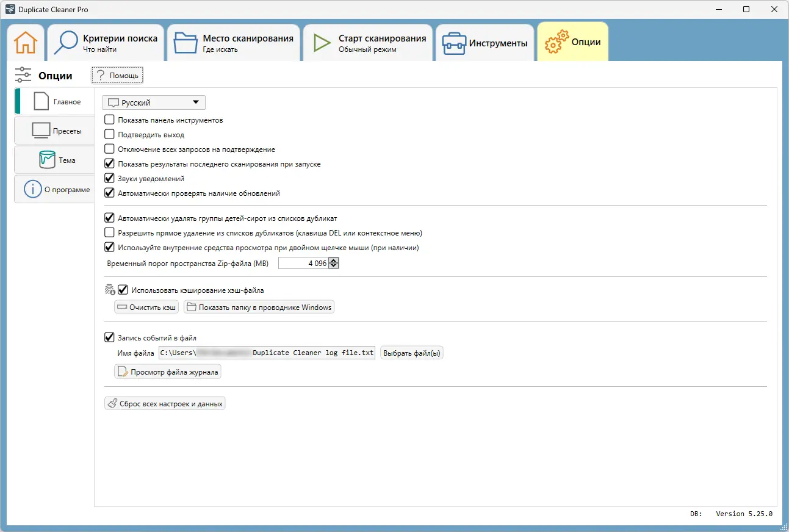Click the paint bucket icon of Тема
The width and height of the screenshot is (789, 532).
point(47,160)
